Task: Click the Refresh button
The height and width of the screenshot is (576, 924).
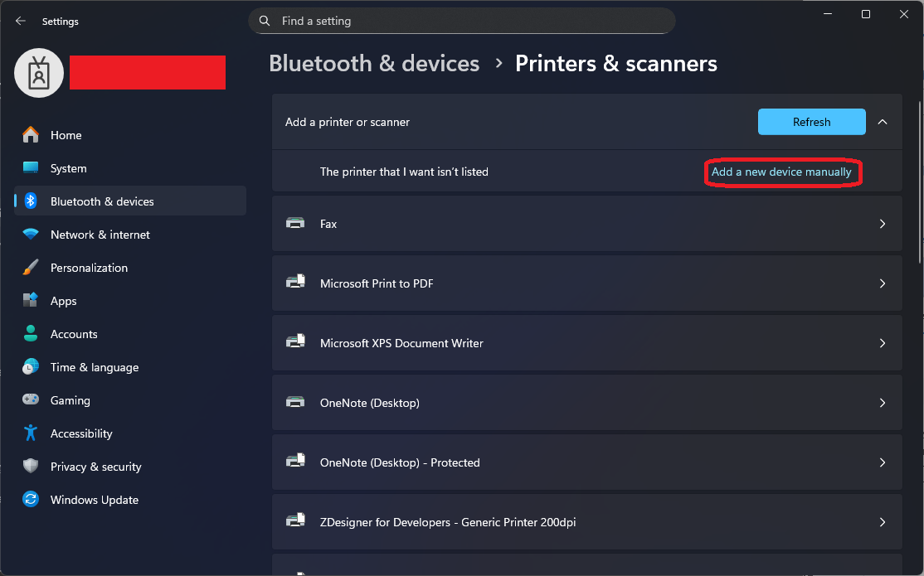Action: pos(811,122)
